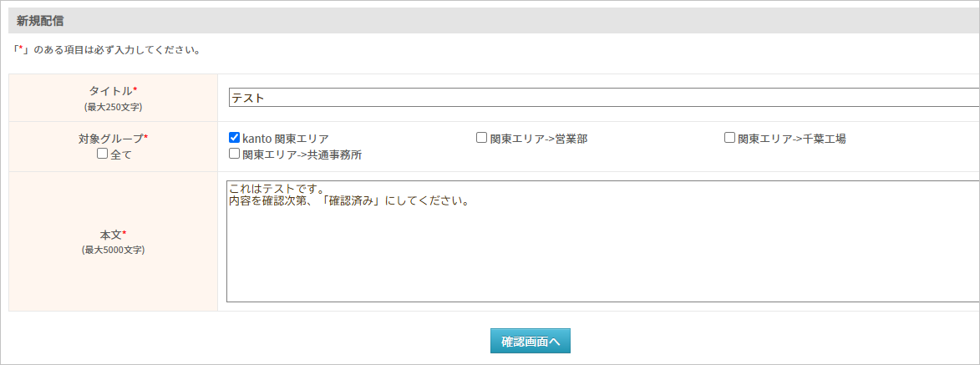This screenshot has height=365, width=980.
Task: Go to confirmation via 確認画面へ button
Action: click(x=530, y=342)
